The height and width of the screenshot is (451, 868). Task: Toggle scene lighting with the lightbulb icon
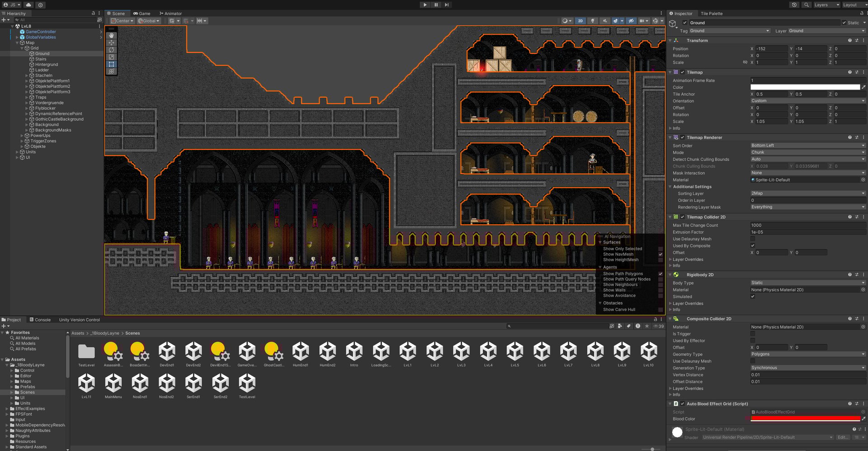[x=593, y=21]
